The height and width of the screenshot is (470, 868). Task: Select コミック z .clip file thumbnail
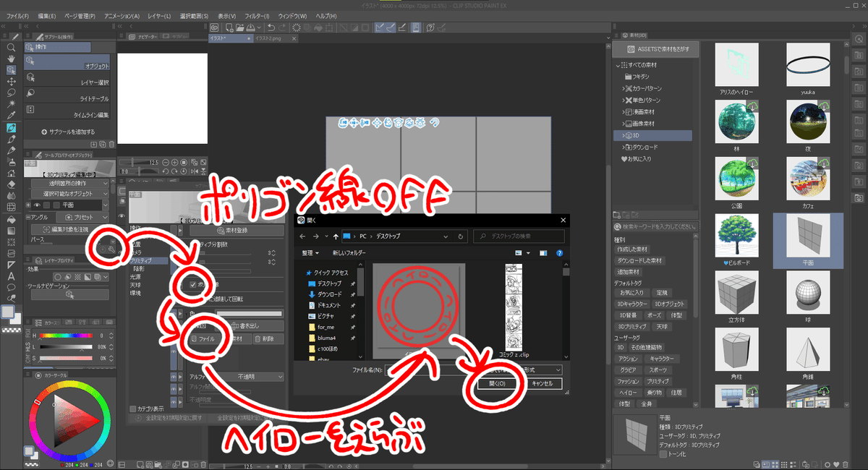(515, 307)
